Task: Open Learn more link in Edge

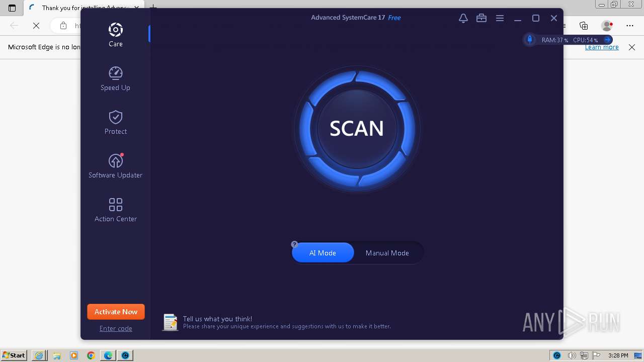Action: (x=602, y=47)
